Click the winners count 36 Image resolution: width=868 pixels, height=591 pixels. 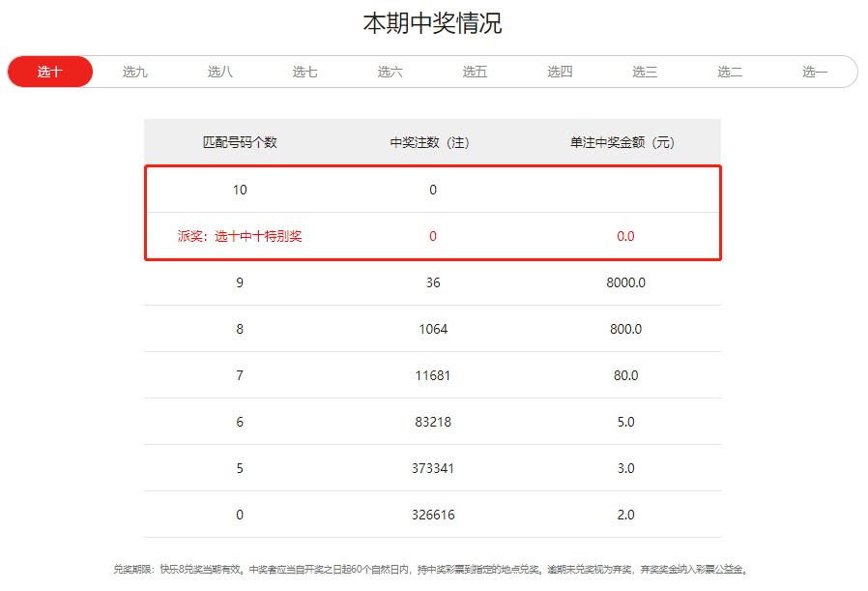433,282
